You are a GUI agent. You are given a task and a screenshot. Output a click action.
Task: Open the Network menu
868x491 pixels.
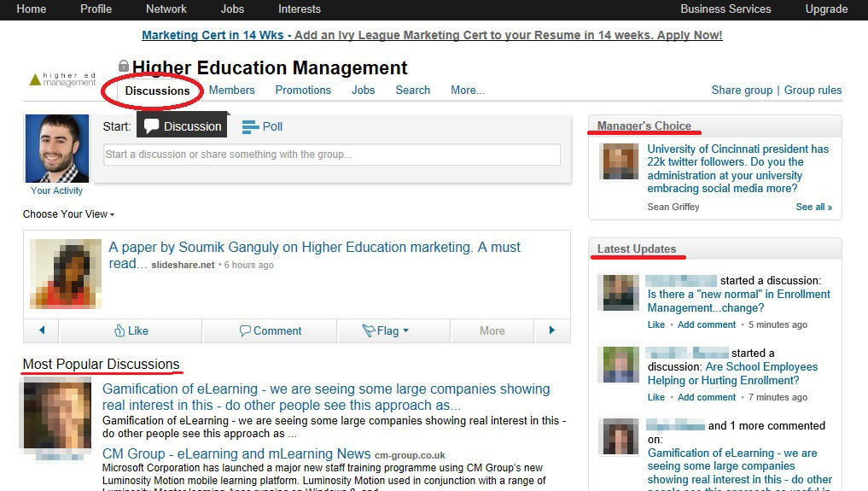click(166, 9)
